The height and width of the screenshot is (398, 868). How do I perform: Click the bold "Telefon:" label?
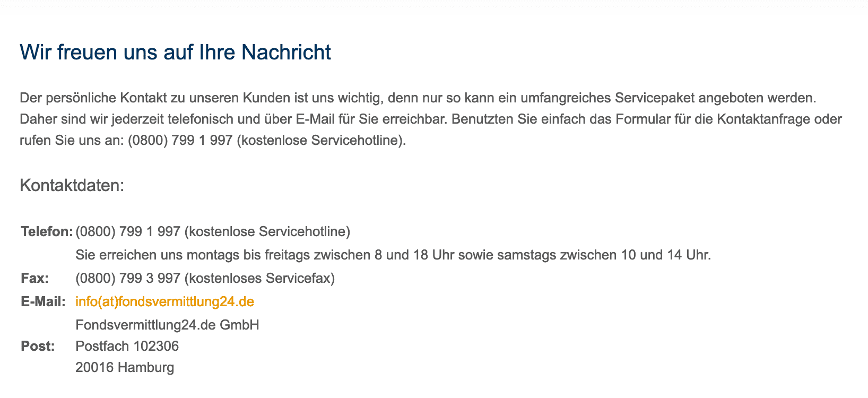[x=47, y=232]
